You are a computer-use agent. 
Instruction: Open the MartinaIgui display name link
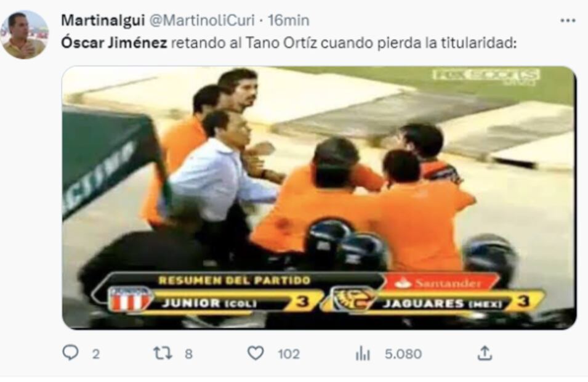103,20
